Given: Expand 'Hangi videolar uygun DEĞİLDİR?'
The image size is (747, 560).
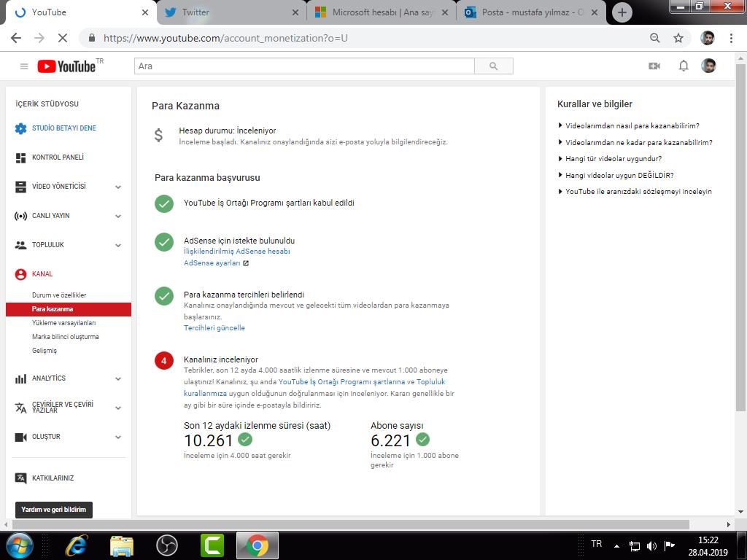Looking at the screenshot, I should pyautogui.click(x=616, y=175).
